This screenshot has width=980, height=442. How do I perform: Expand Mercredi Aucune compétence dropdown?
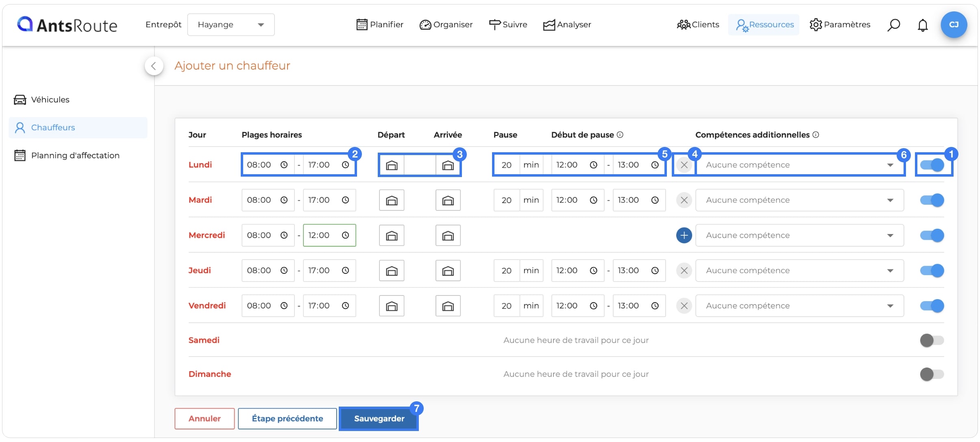coord(799,235)
